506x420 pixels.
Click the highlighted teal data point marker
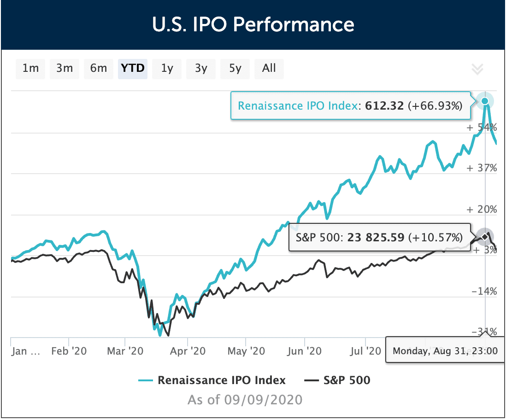coord(485,100)
